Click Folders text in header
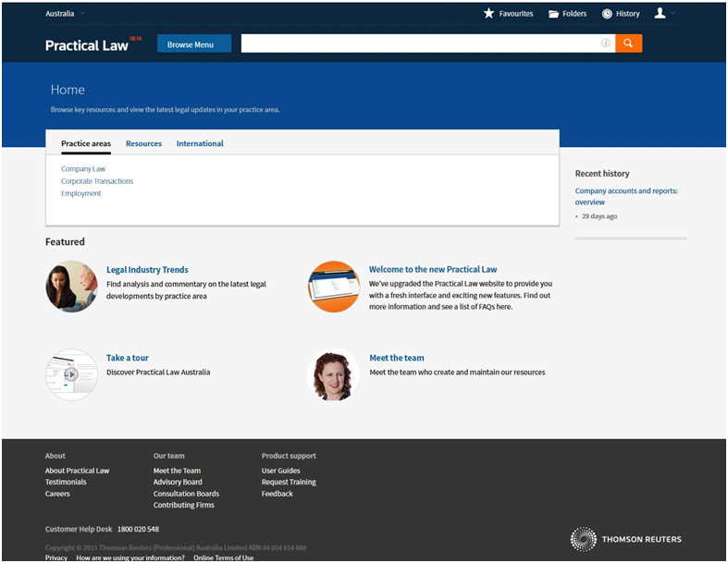Image resolution: width=728 pixels, height=563 pixels. pyautogui.click(x=574, y=14)
